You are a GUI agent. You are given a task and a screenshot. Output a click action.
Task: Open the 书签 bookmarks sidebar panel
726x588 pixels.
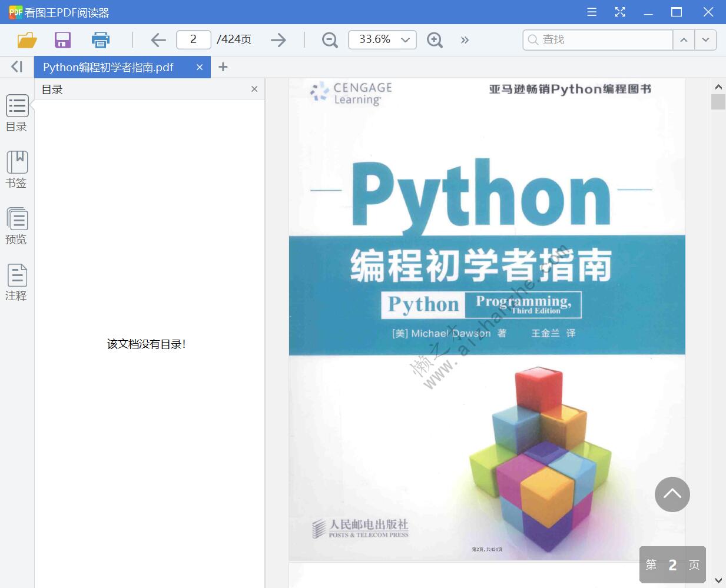pyautogui.click(x=16, y=170)
